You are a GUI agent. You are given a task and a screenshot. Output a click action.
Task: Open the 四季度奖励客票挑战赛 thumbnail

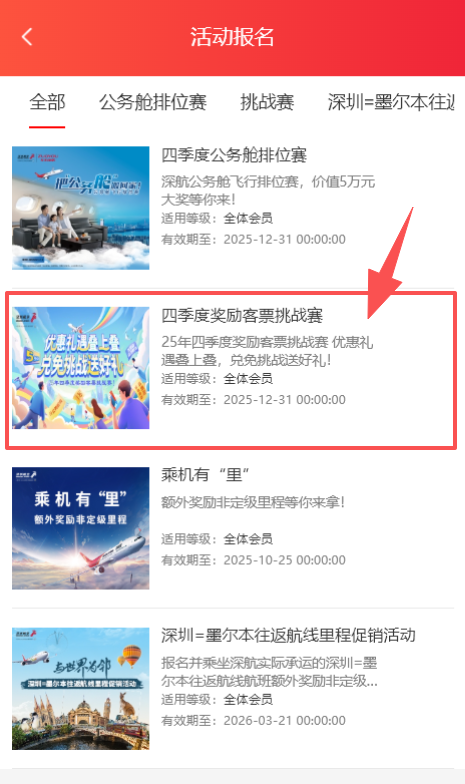[80, 368]
